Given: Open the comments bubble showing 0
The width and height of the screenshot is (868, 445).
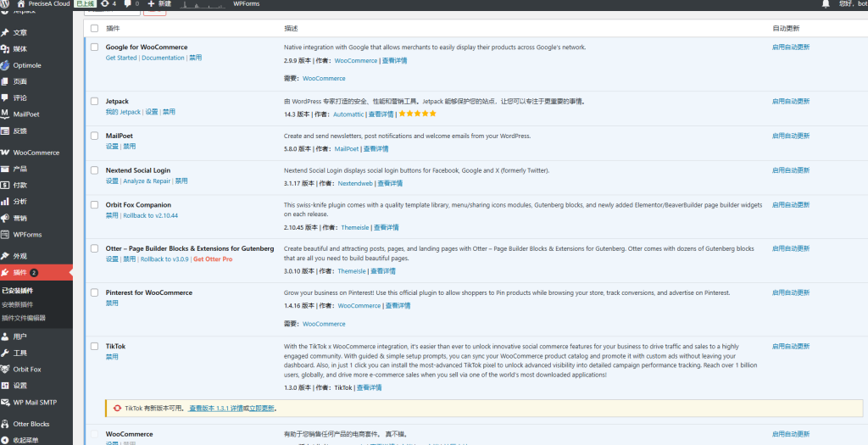Looking at the screenshot, I should coord(131,3).
